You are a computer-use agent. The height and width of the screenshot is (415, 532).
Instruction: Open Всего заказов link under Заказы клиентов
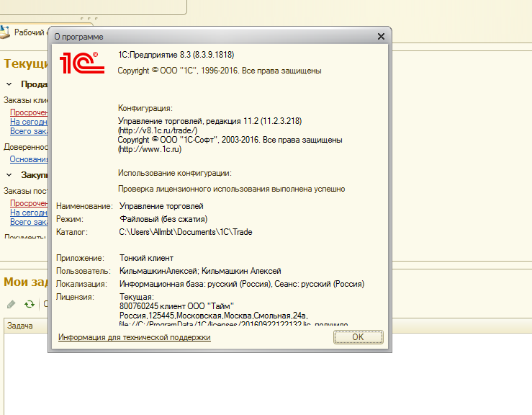point(29,131)
